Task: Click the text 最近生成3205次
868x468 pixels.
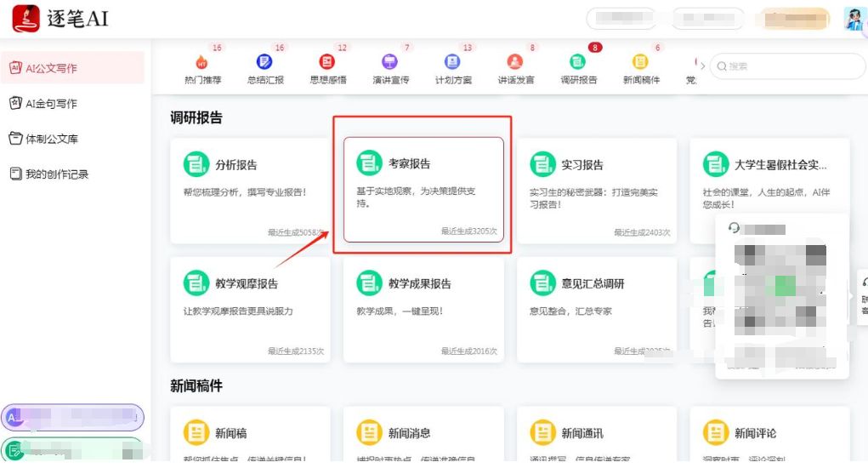Action: (469, 231)
